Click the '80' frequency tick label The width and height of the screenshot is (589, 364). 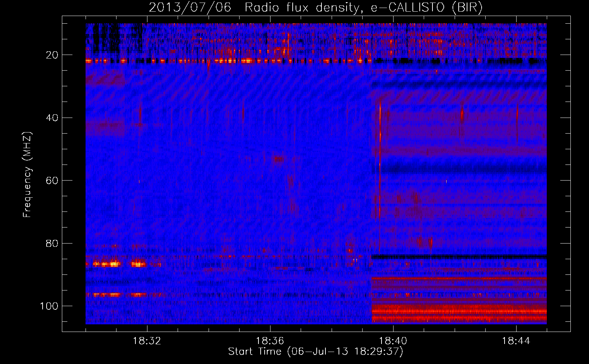point(52,243)
